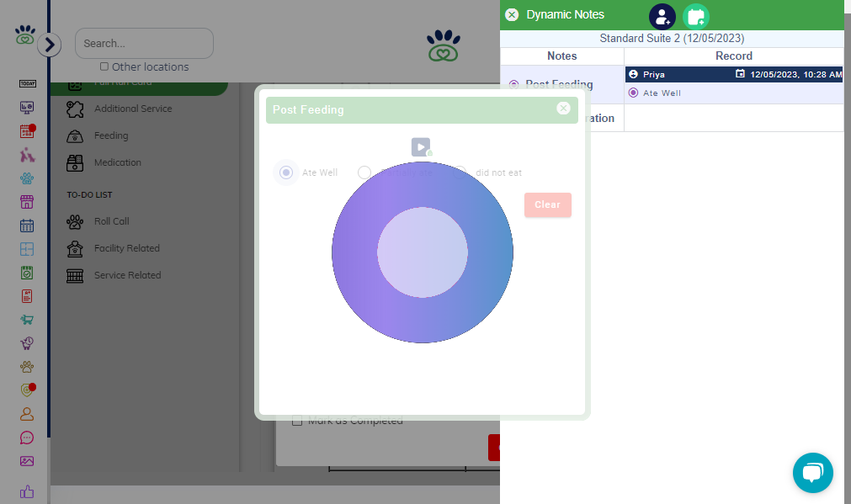This screenshot has width=851, height=504.
Task: Click the center paw-heart logo in header
Action: (444, 45)
